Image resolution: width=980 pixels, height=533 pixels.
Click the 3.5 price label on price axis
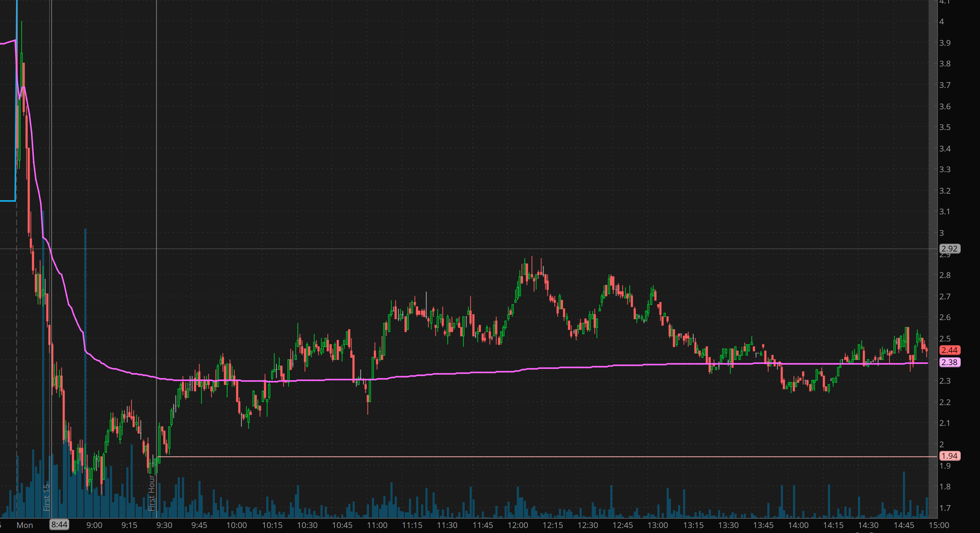(945, 128)
